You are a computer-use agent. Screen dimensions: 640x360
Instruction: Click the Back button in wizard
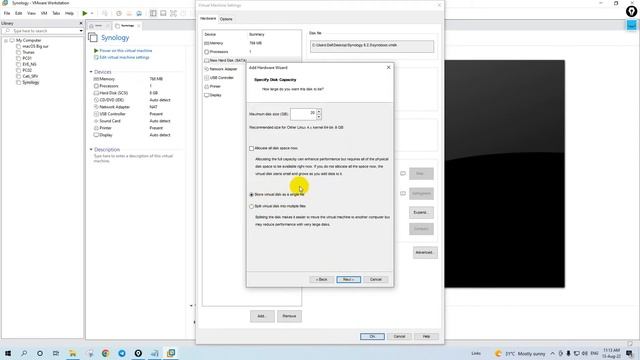pos(322,280)
